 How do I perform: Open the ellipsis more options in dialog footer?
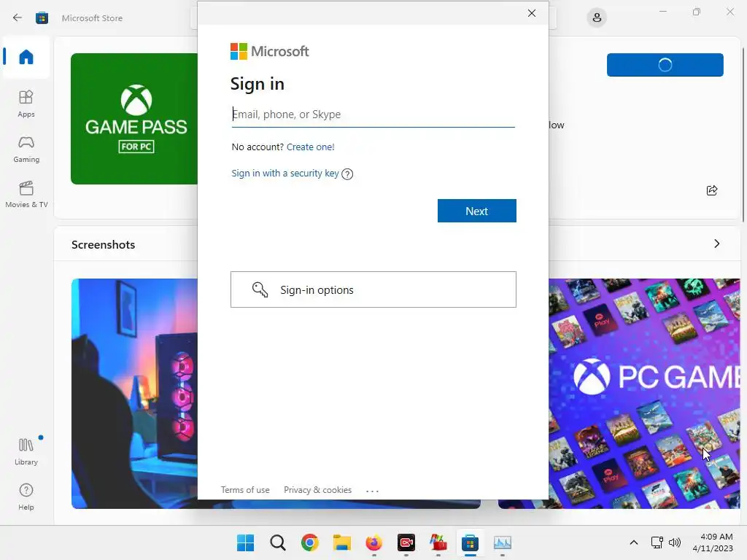[372, 491]
